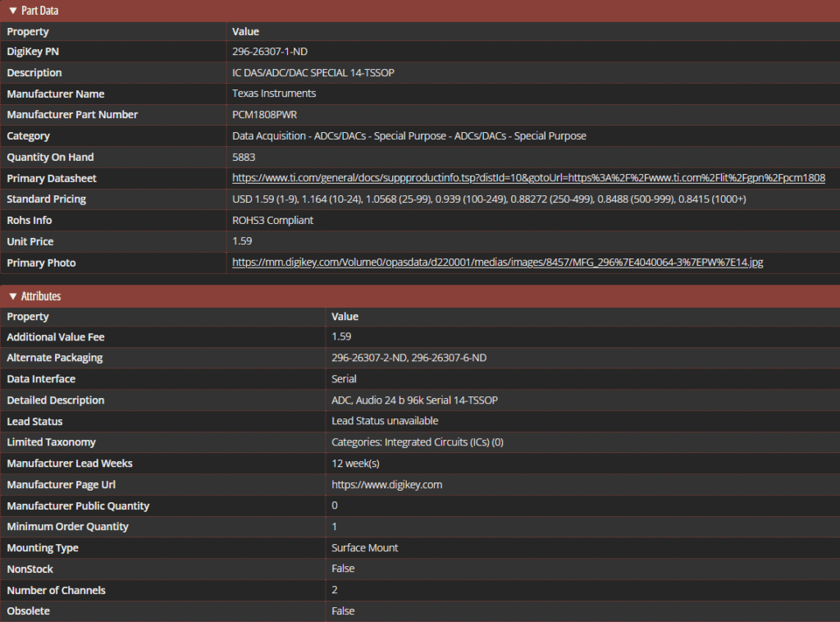Click the NonStock value False
Screen dimensions: 840x622
[343, 569]
